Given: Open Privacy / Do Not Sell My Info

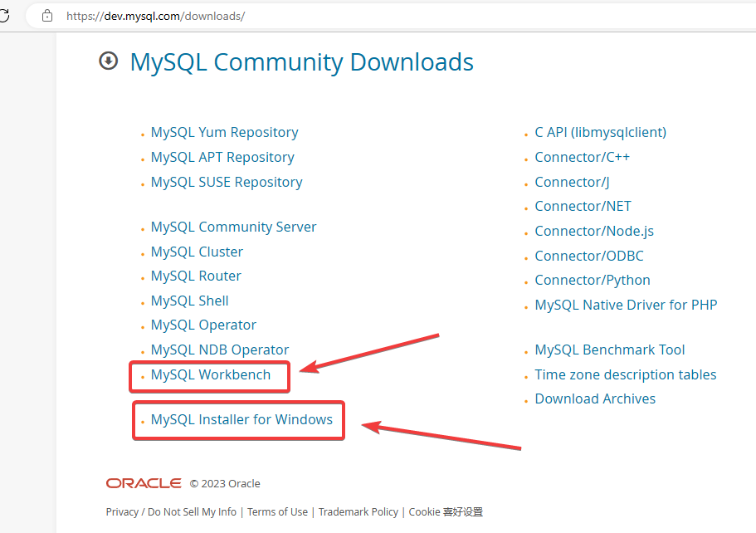Looking at the screenshot, I should pyautogui.click(x=171, y=511).
